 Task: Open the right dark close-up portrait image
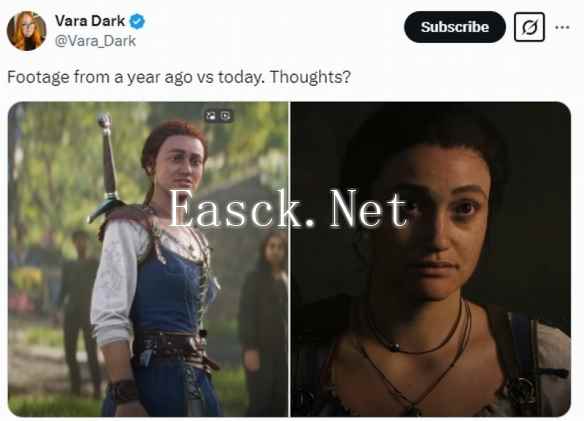(x=431, y=259)
